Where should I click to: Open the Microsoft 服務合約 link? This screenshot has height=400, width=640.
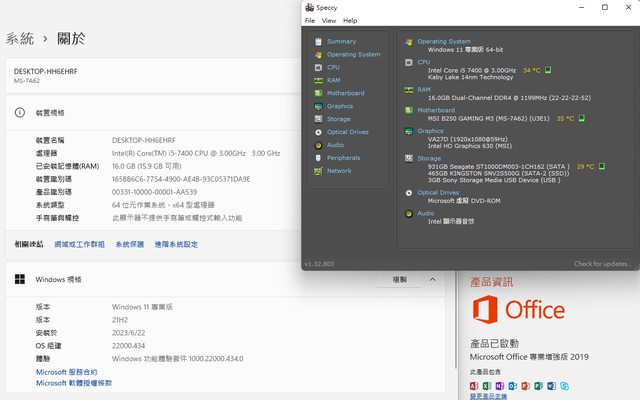[66, 372]
